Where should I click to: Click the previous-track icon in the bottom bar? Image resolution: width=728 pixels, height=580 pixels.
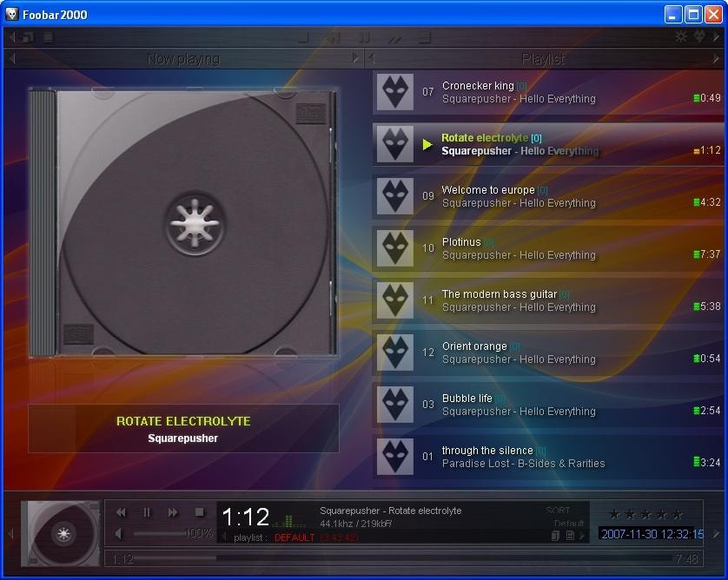click(x=120, y=511)
